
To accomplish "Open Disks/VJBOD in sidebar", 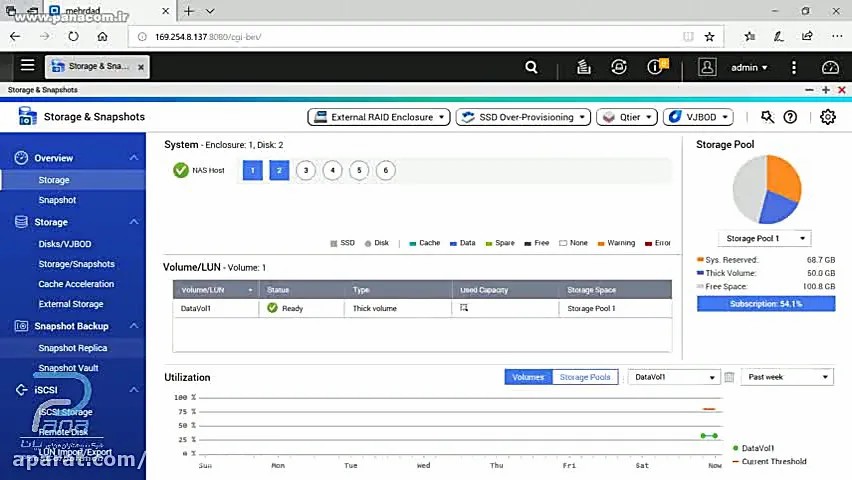I will [x=65, y=244].
